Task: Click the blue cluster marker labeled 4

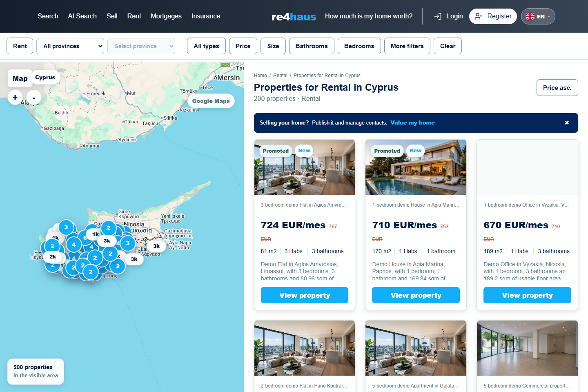Action: (x=74, y=245)
